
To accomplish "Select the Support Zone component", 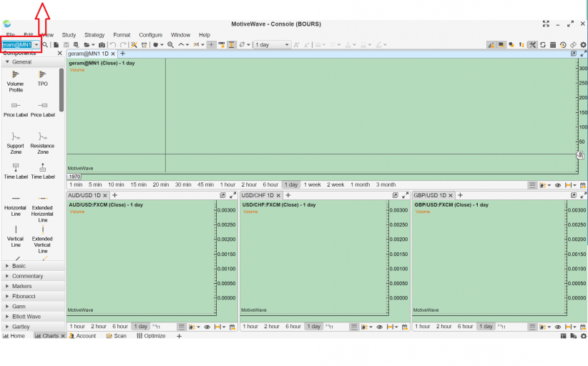I will [15, 143].
